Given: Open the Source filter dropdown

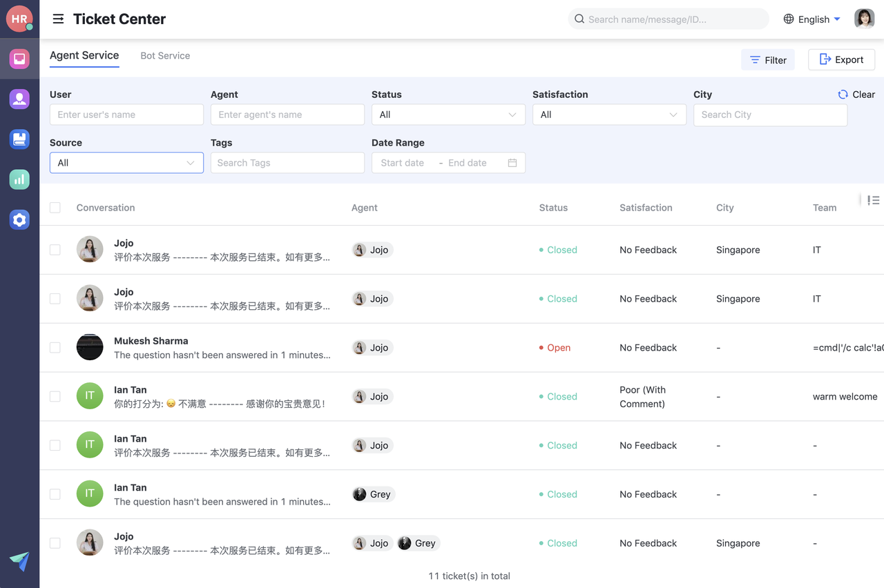Looking at the screenshot, I should pos(126,163).
